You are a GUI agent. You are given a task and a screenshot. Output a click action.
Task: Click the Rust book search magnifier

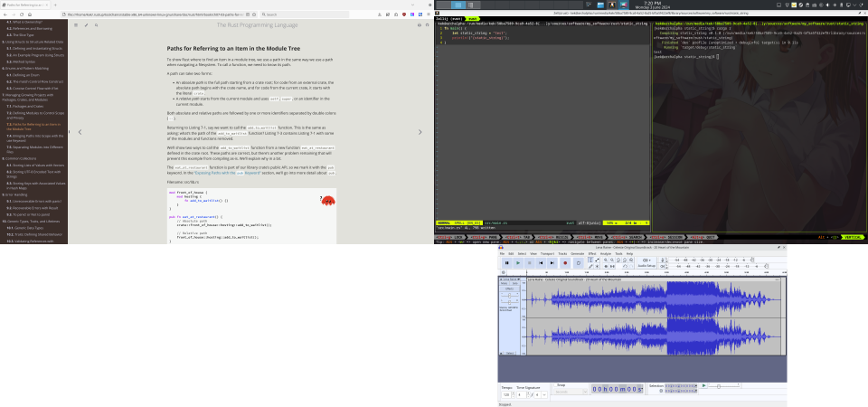click(x=96, y=25)
